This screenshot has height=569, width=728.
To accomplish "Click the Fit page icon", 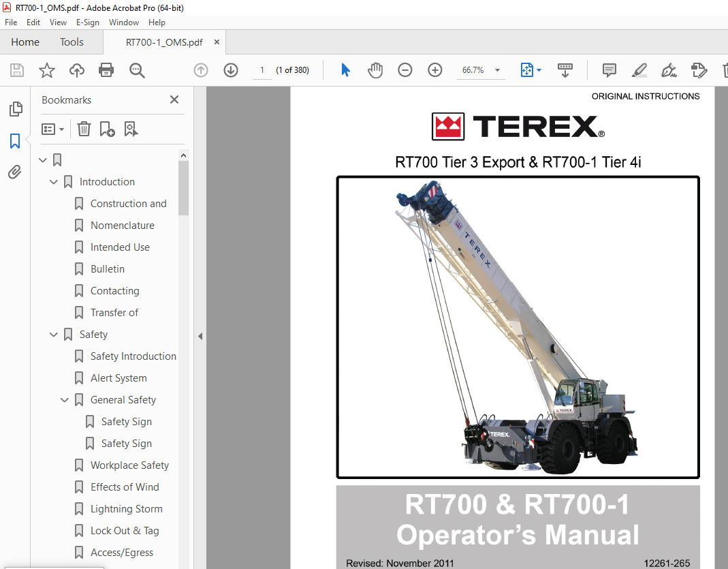I will (527, 70).
